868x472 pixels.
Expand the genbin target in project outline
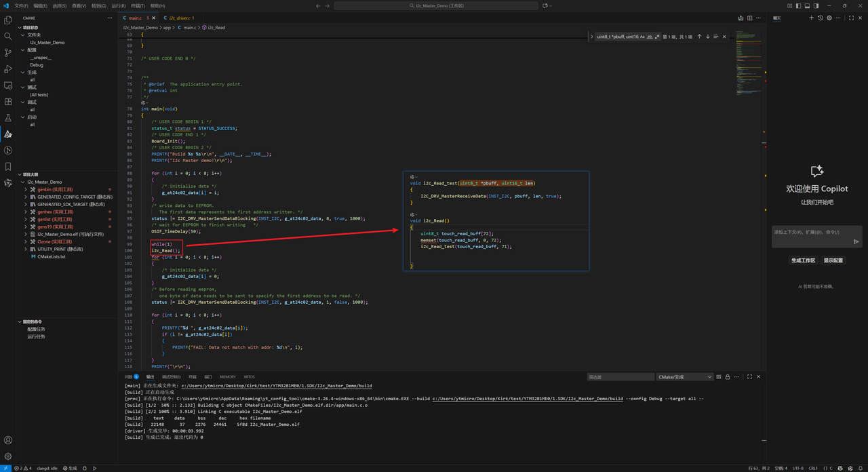26,190
